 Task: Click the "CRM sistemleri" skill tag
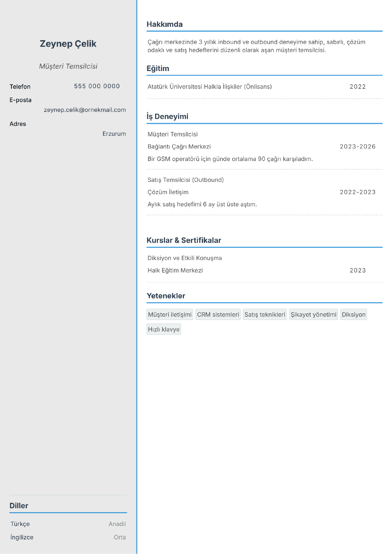pos(218,314)
